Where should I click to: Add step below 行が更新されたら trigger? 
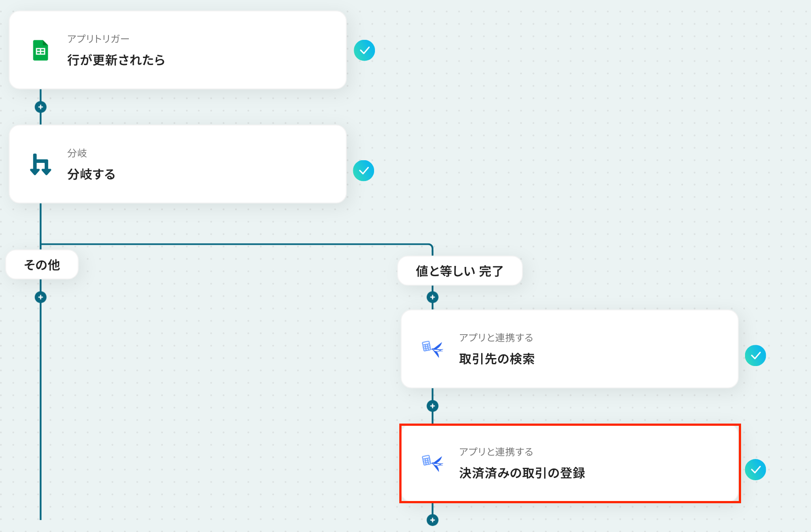coord(41,107)
